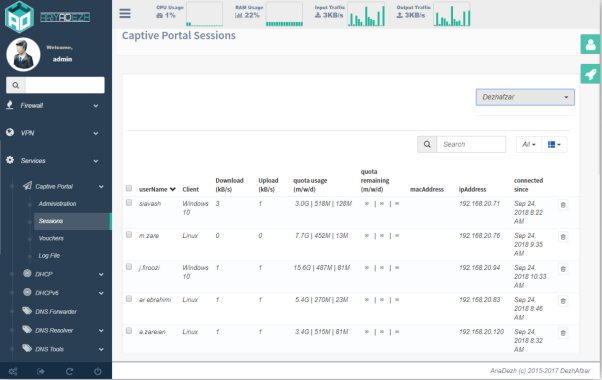This screenshot has height=380, width=602.
Task: Focus the sessions Search field
Action: click(471, 144)
